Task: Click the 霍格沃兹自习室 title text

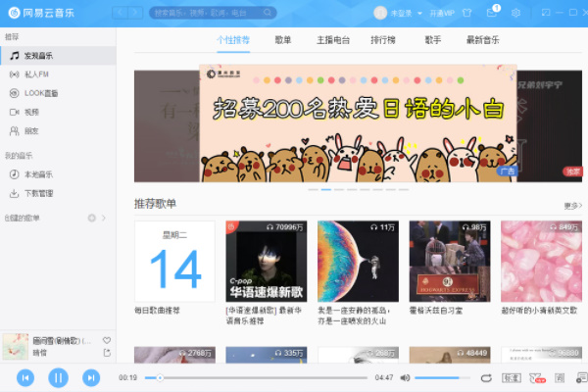Action: click(436, 311)
